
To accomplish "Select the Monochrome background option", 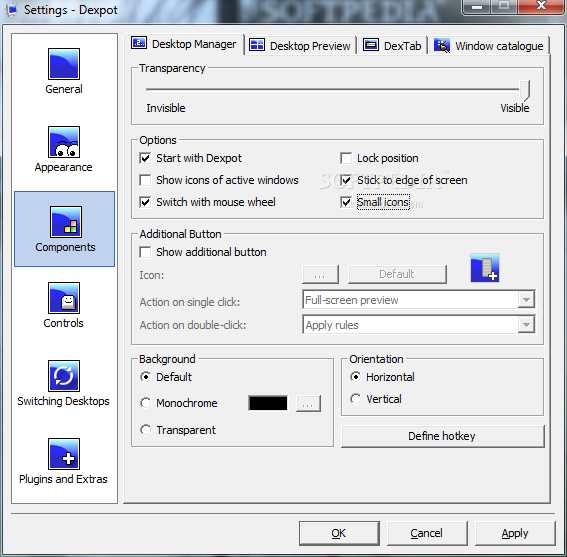I will click(x=145, y=403).
